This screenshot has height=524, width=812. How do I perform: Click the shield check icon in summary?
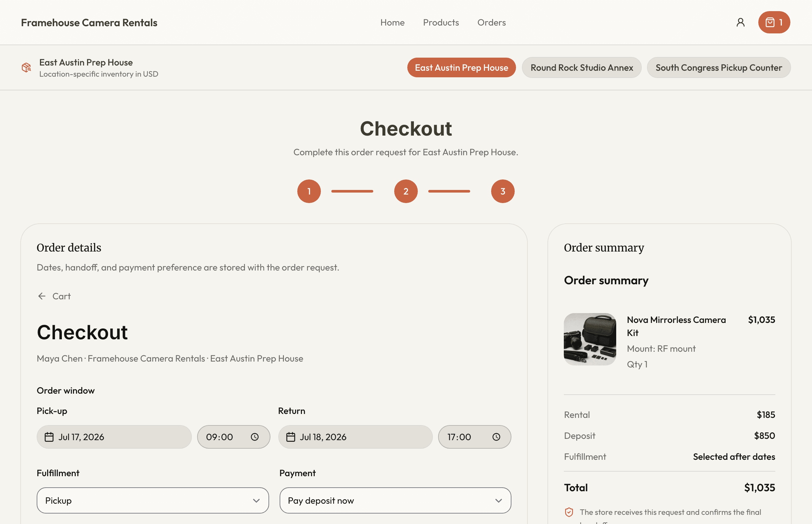click(569, 512)
